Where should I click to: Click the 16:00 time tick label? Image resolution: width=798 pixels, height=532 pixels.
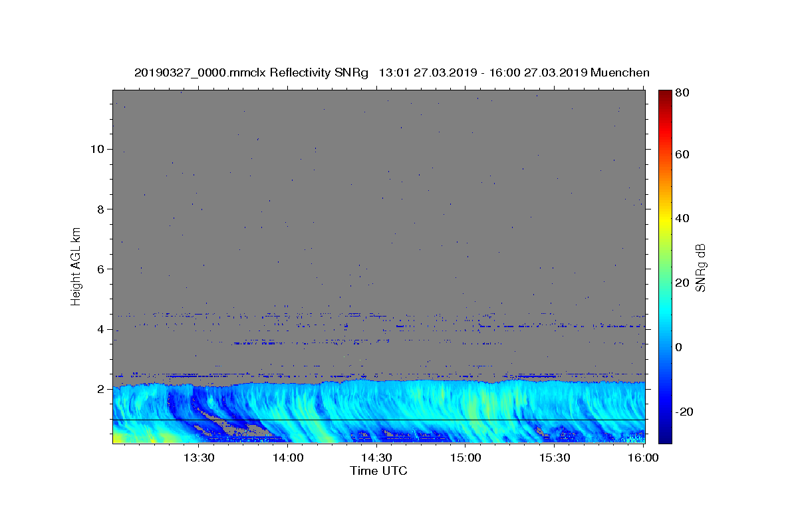click(x=642, y=458)
